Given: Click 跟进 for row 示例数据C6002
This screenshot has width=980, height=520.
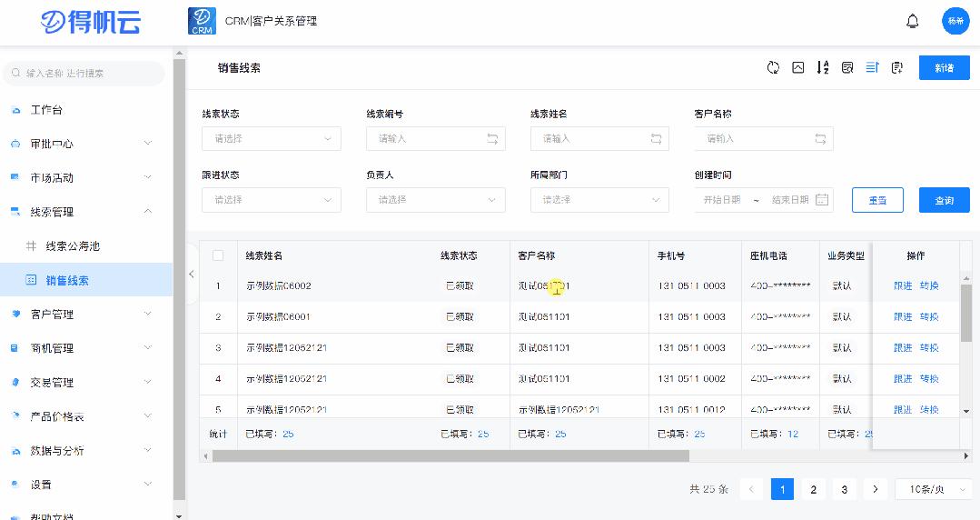Looking at the screenshot, I should (903, 286).
